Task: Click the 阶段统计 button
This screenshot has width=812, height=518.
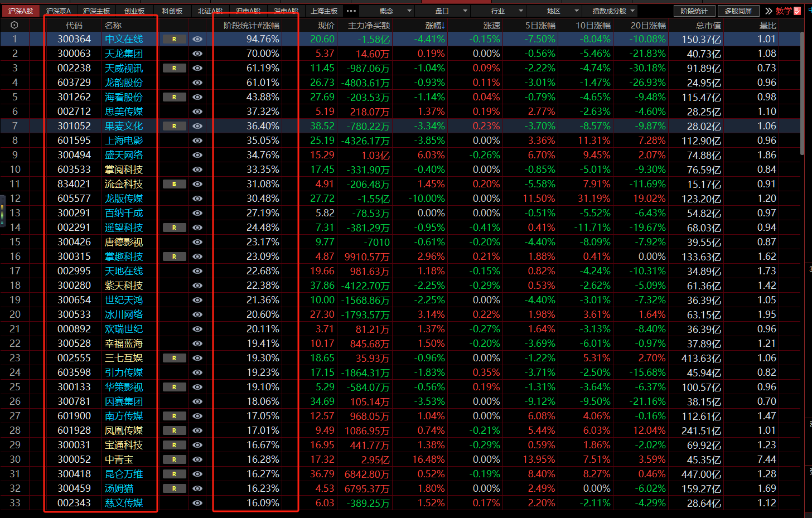Action: click(694, 11)
